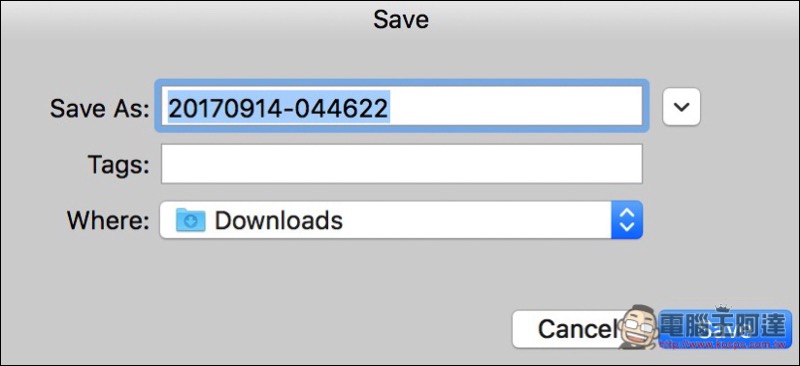
Task: Open the Downloads destination dropdown
Action: click(x=401, y=220)
